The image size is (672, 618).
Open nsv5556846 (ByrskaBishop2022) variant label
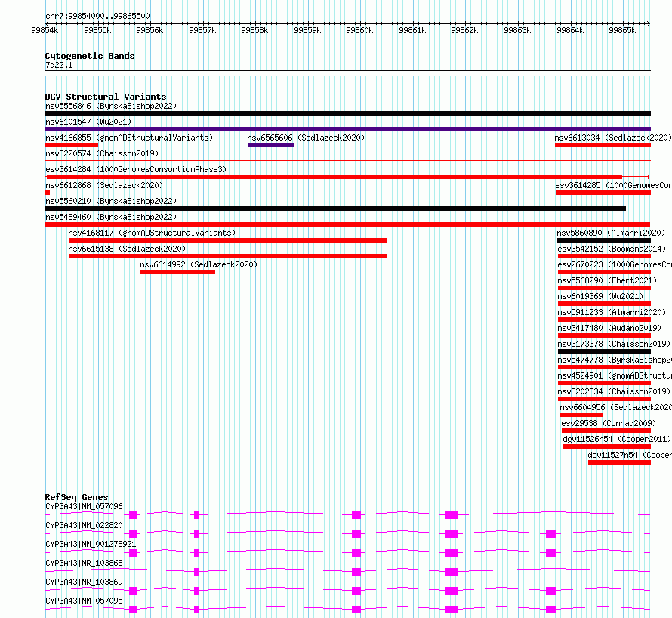click(111, 106)
